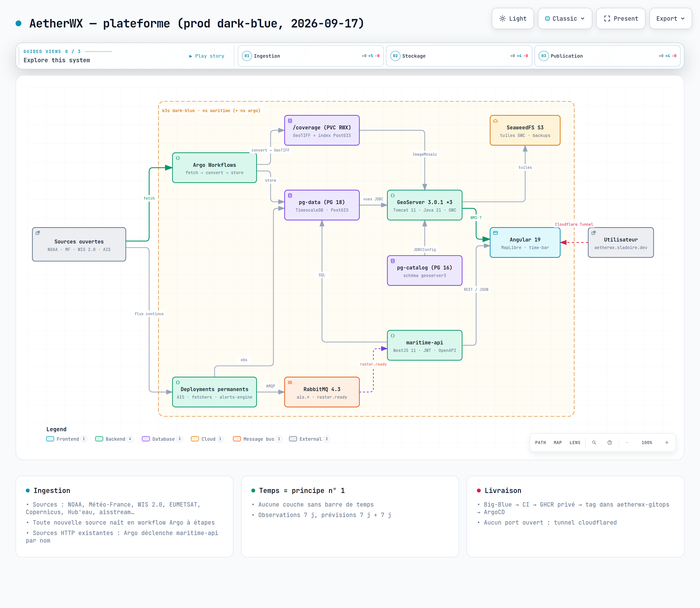Click cloud icon on SeaweedFS S3 node

pos(496,121)
